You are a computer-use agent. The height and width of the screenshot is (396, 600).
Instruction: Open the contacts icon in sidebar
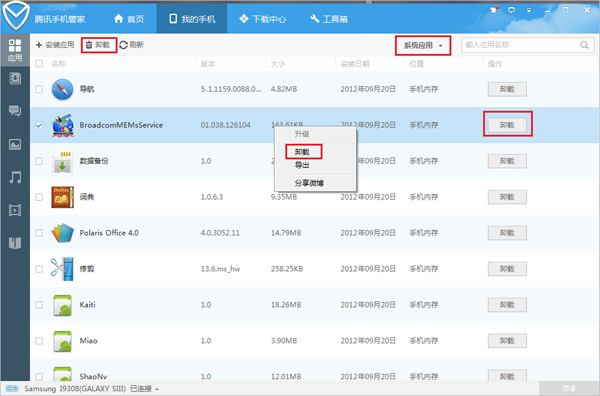[15, 79]
